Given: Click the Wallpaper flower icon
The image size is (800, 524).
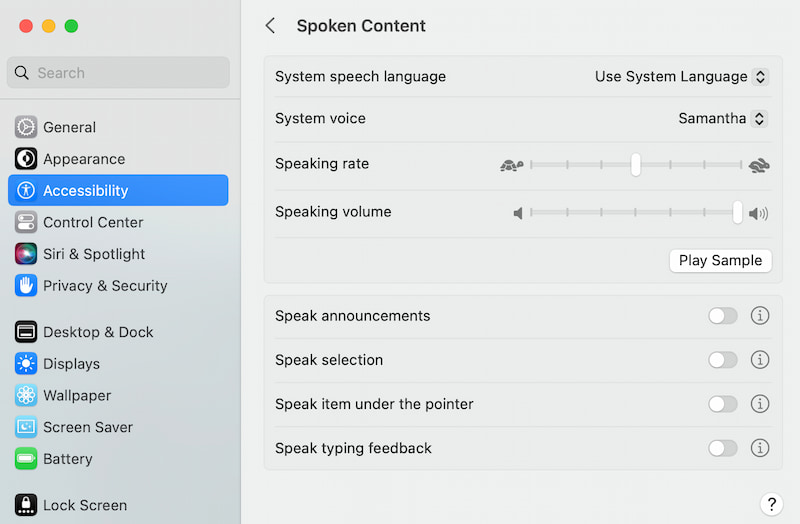Looking at the screenshot, I should tap(26, 395).
